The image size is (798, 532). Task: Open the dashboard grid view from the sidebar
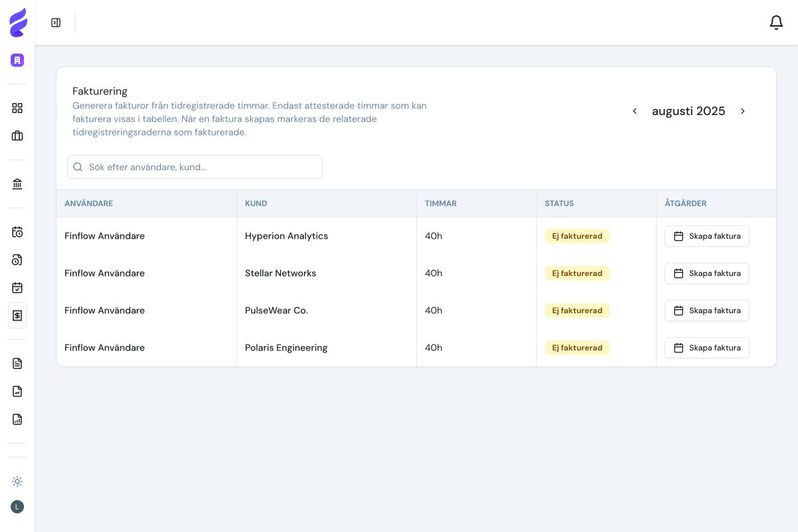click(17, 108)
